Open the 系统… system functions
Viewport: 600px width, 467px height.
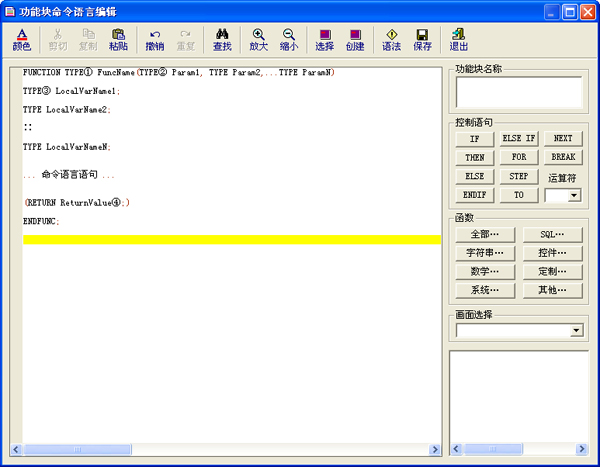[485, 291]
